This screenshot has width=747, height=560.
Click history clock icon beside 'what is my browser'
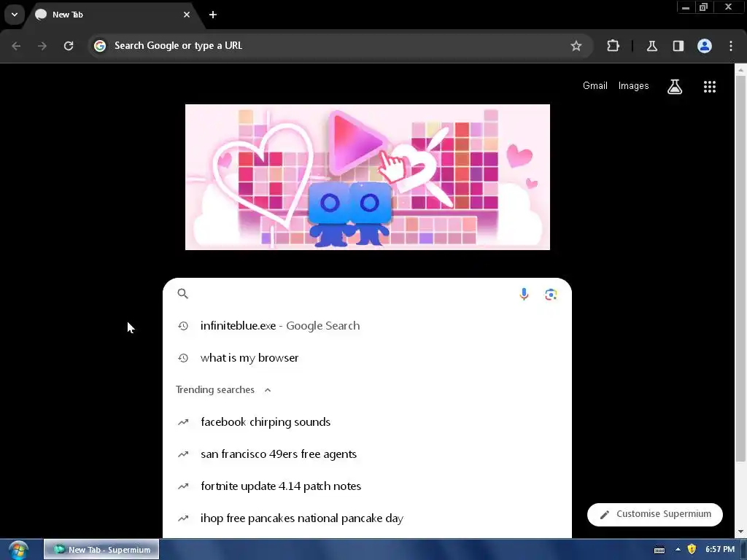click(x=183, y=357)
